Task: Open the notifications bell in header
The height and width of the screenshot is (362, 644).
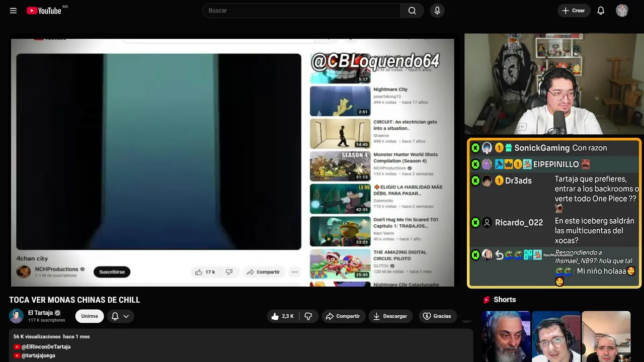Action: [x=601, y=11]
